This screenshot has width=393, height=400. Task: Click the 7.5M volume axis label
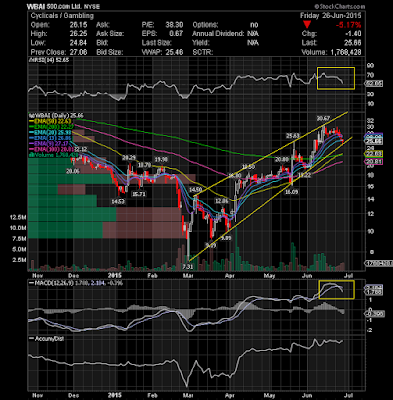(x=19, y=239)
